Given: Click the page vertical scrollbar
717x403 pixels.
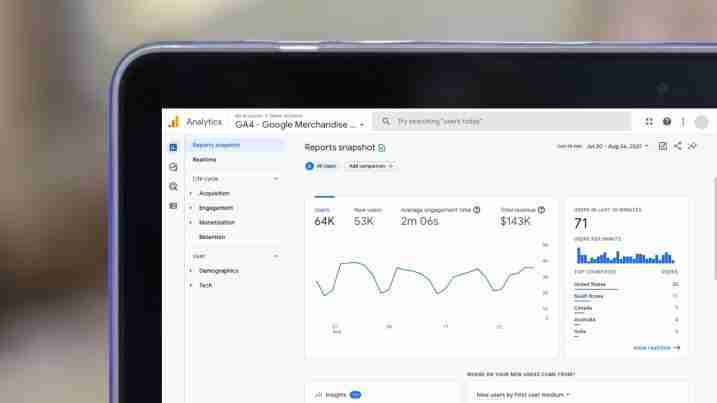Looking at the screenshot, I should 715,228.
